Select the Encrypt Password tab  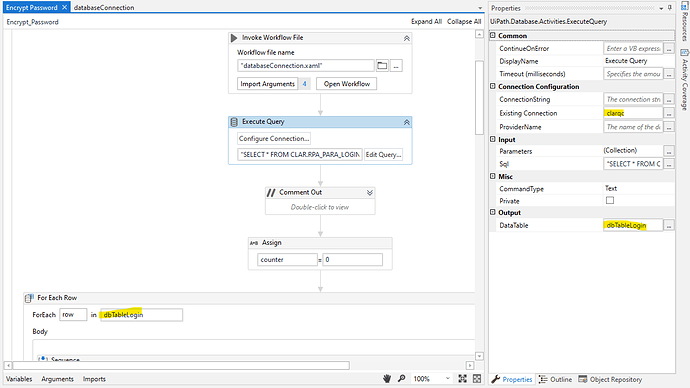(x=32, y=7)
